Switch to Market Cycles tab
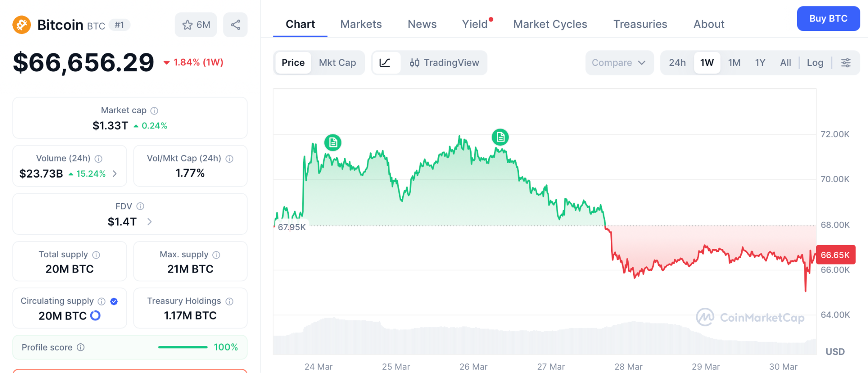This screenshot has width=868, height=373. 550,24
